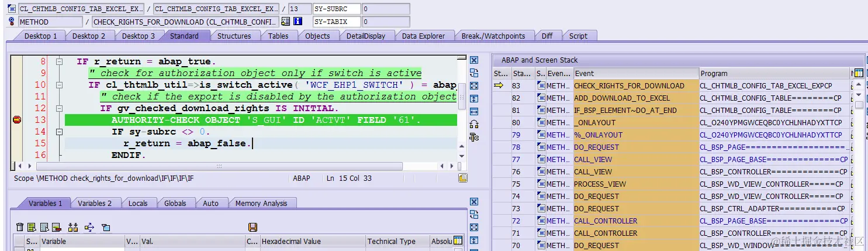Collapse the IF sy-subrc block at line 14
Viewport: 868px width, 251px height.
[59, 132]
